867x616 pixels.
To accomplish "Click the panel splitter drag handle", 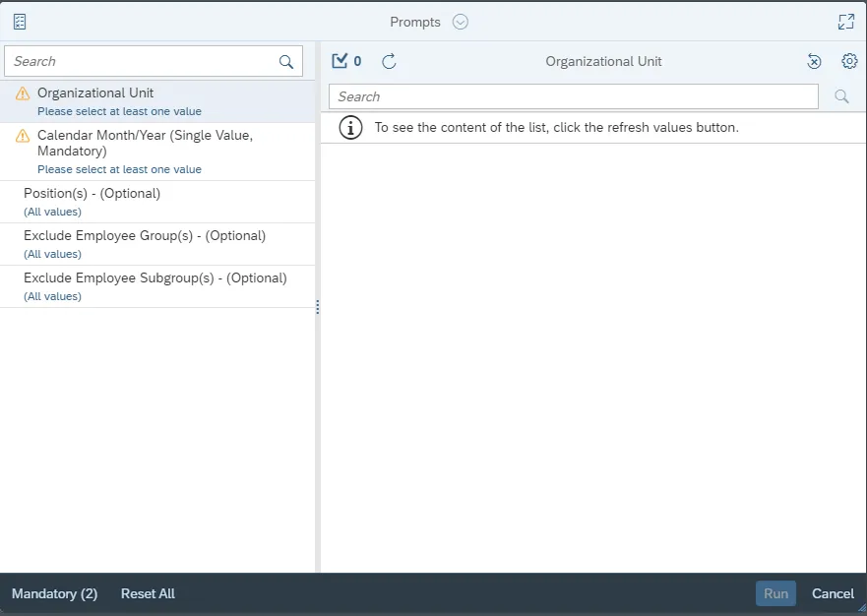I will click(x=318, y=307).
